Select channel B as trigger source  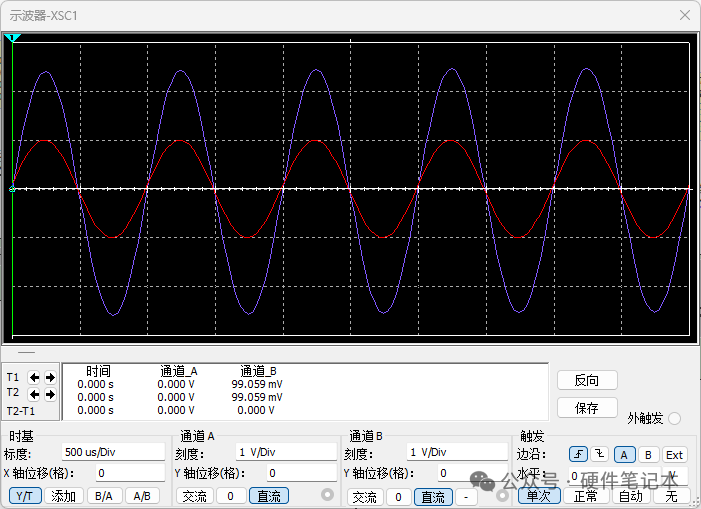pos(647,455)
